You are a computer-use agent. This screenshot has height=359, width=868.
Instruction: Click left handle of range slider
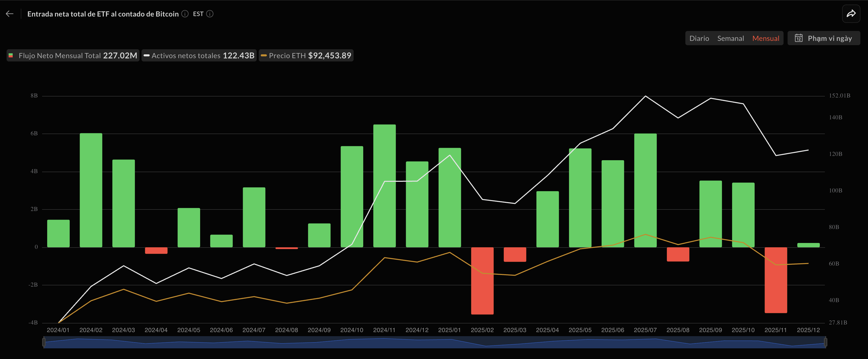44,342
